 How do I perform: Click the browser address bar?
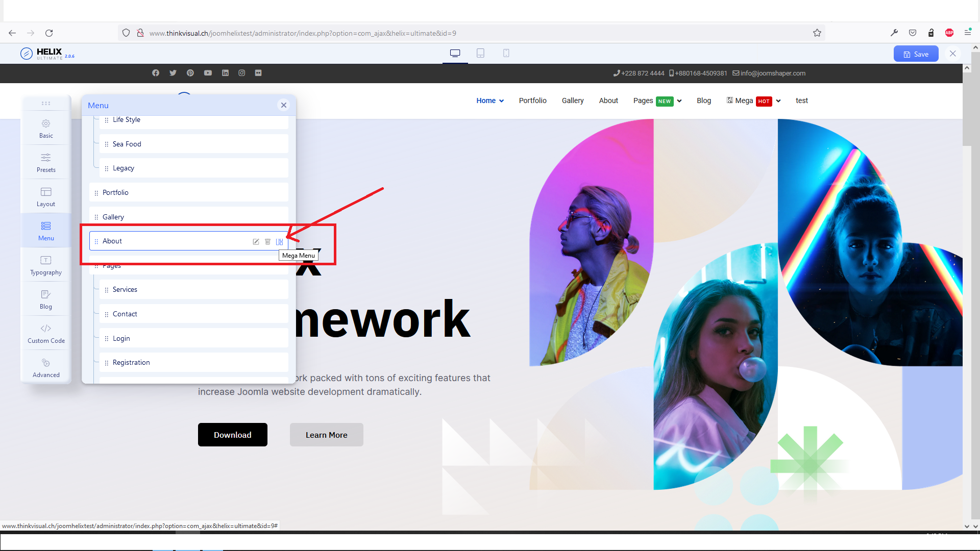tap(459, 33)
